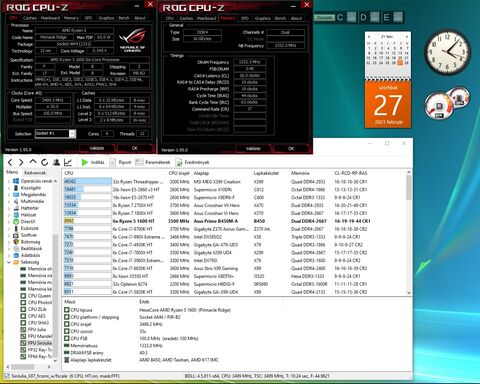Open SPD tab in right CPU-Z window

245,18
